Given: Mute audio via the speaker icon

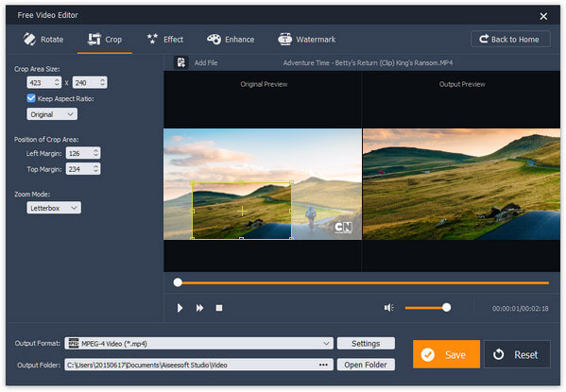Looking at the screenshot, I should pos(388,308).
